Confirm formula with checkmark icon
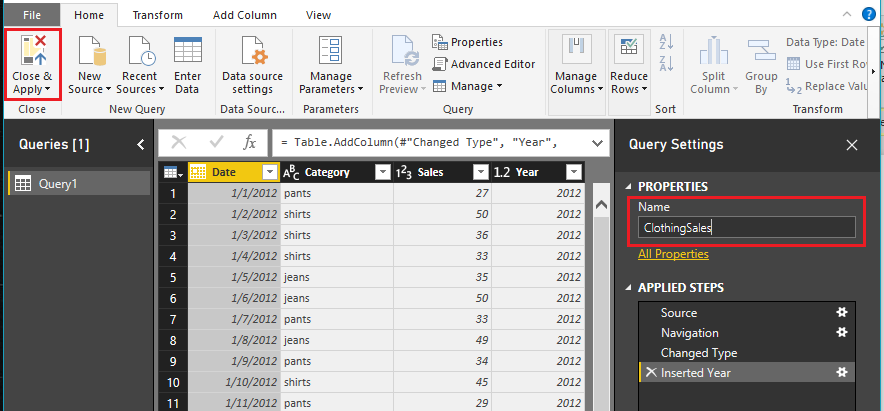 [x=216, y=143]
